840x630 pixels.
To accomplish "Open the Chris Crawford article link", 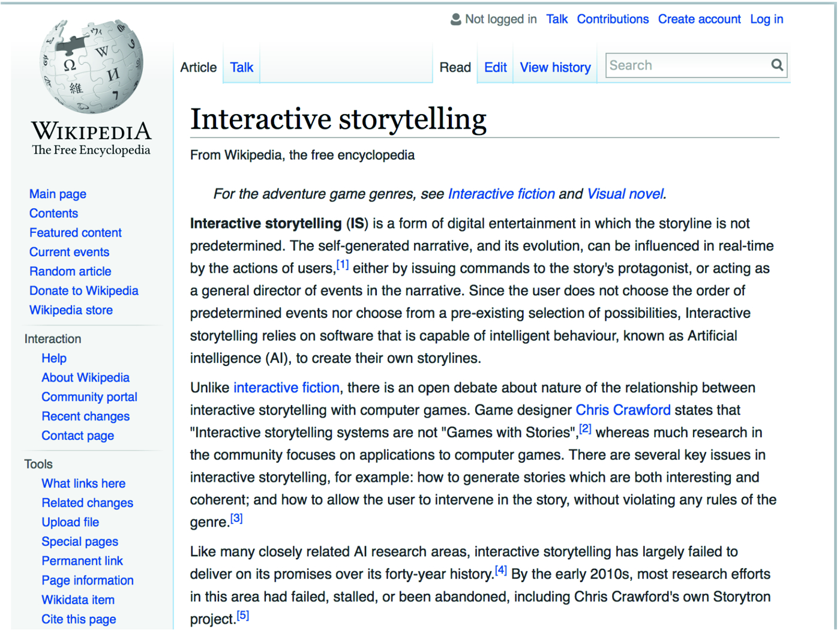I will click(x=623, y=410).
